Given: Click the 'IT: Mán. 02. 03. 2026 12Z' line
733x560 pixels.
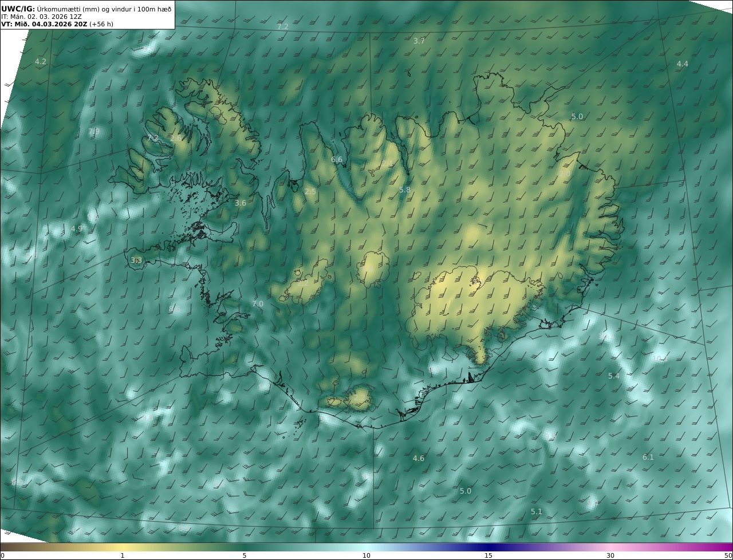Looking at the screenshot, I should pos(41,17).
